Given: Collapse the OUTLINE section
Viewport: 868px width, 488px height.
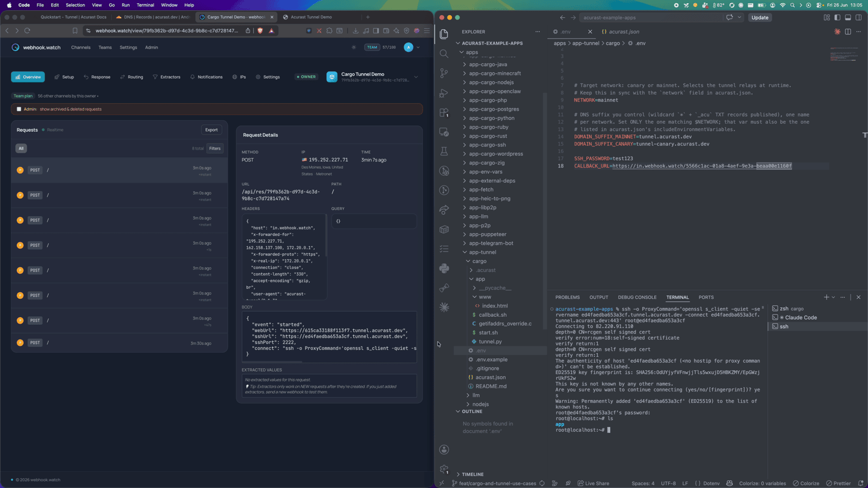Looking at the screenshot, I should coord(471,412).
